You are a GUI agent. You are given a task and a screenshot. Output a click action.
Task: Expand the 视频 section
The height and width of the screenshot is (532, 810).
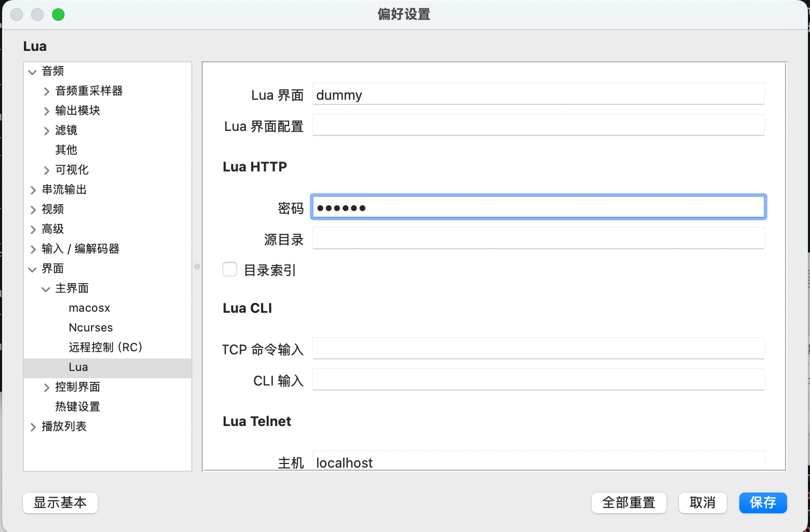pyautogui.click(x=33, y=209)
